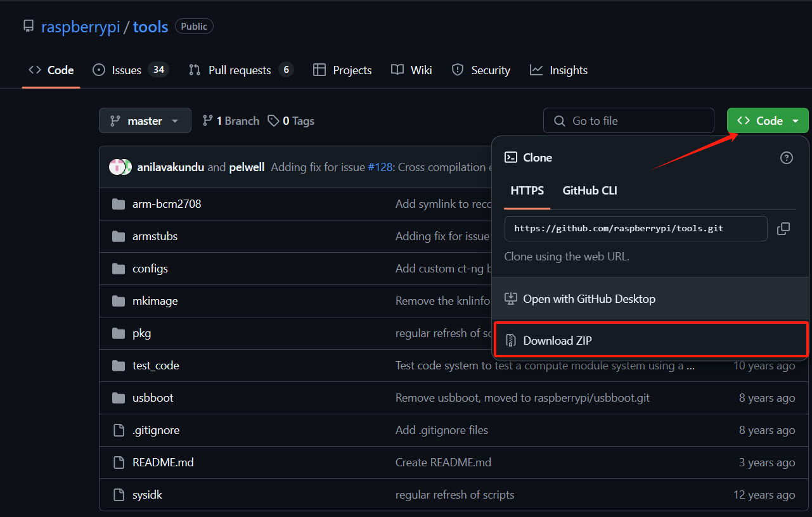The width and height of the screenshot is (812, 517).
Task: Open commit message 'Add .gitignore files'
Action: click(x=442, y=430)
